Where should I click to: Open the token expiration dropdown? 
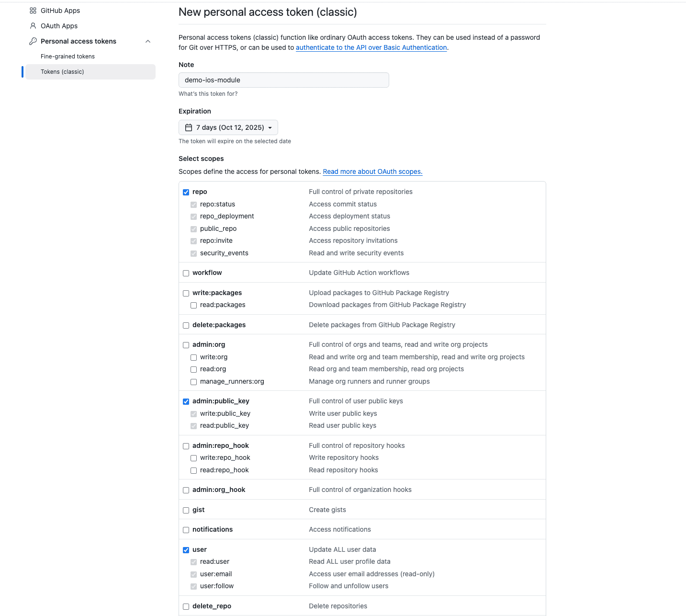tap(228, 127)
